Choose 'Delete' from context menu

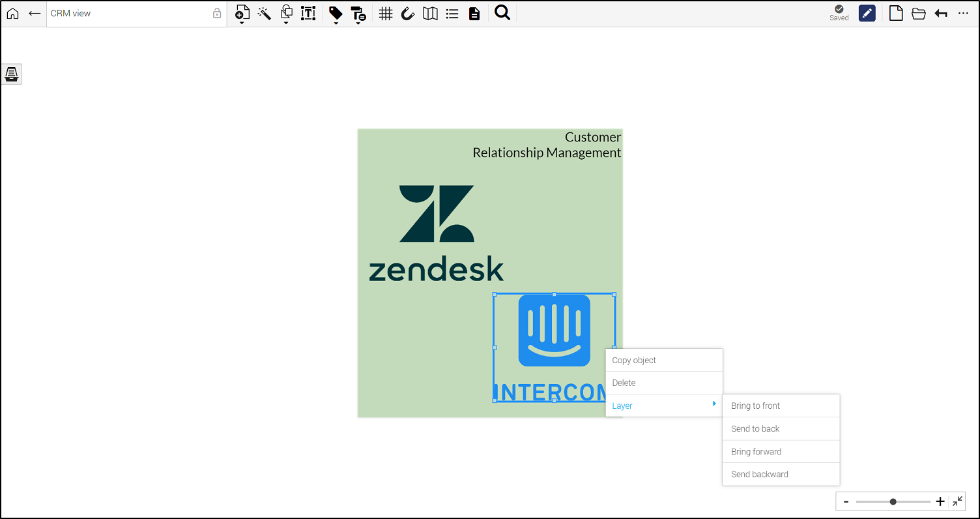pos(664,383)
